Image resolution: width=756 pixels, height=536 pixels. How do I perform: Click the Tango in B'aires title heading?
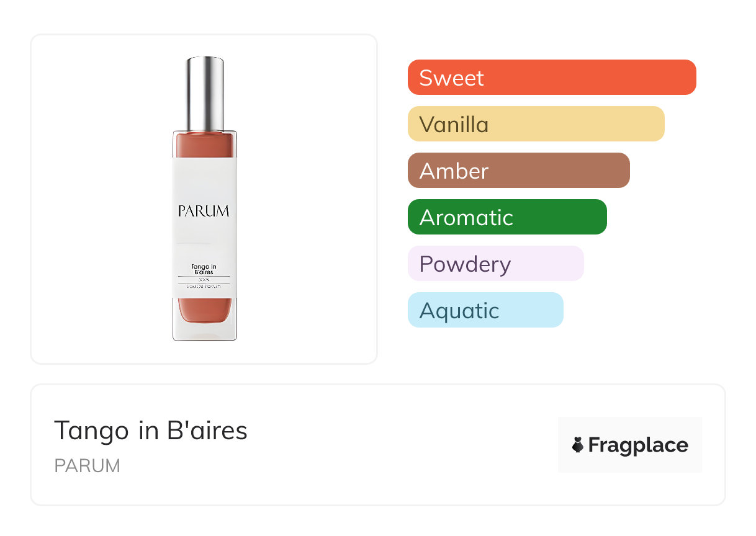coord(151,430)
